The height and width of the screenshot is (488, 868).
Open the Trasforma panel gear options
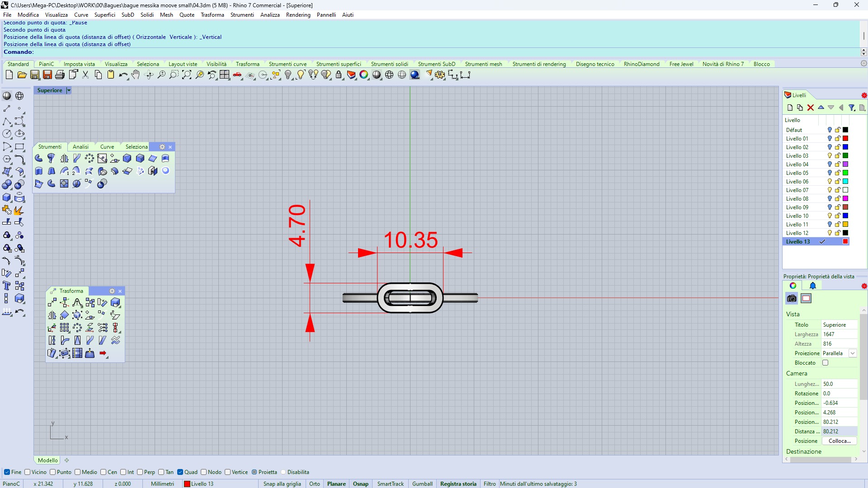click(112, 291)
